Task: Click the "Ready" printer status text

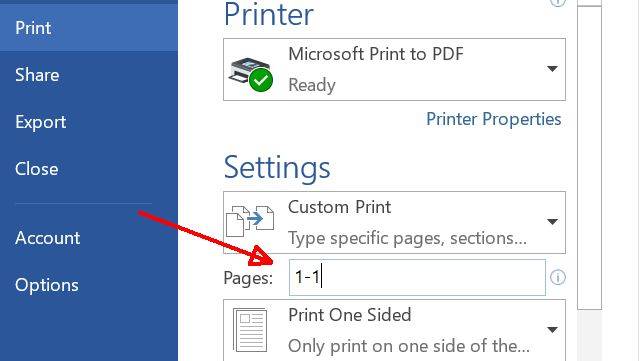Action: [312, 85]
